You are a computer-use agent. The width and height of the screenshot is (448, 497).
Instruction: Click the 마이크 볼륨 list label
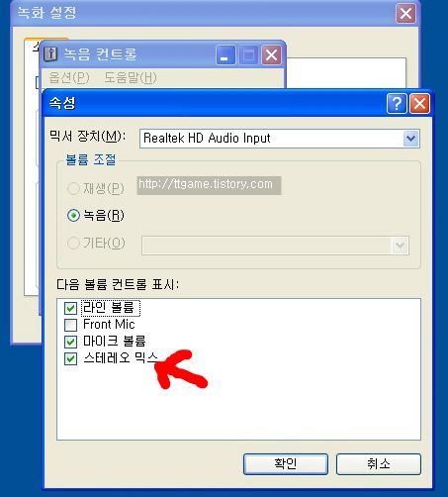(x=114, y=341)
